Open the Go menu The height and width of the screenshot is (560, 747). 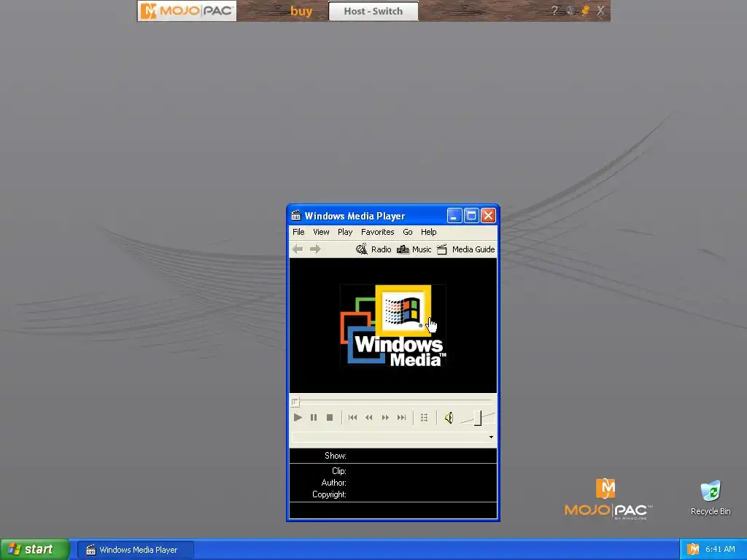click(408, 232)
